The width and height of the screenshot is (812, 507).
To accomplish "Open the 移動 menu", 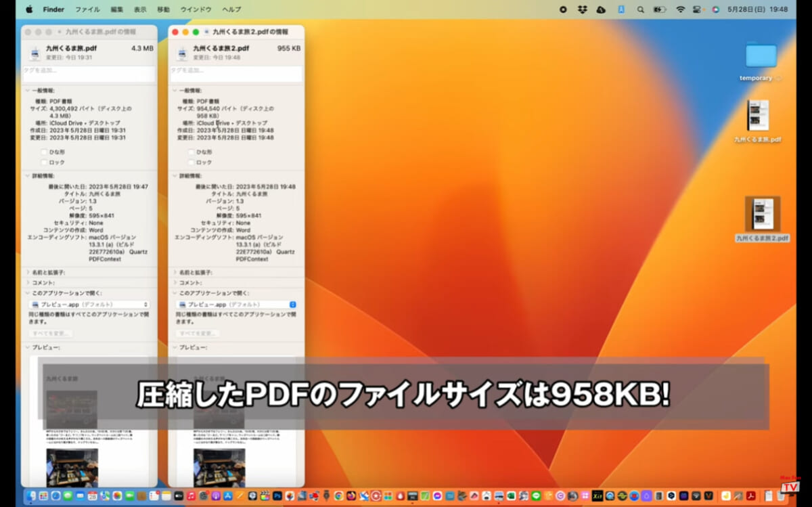I will point(164,9).
